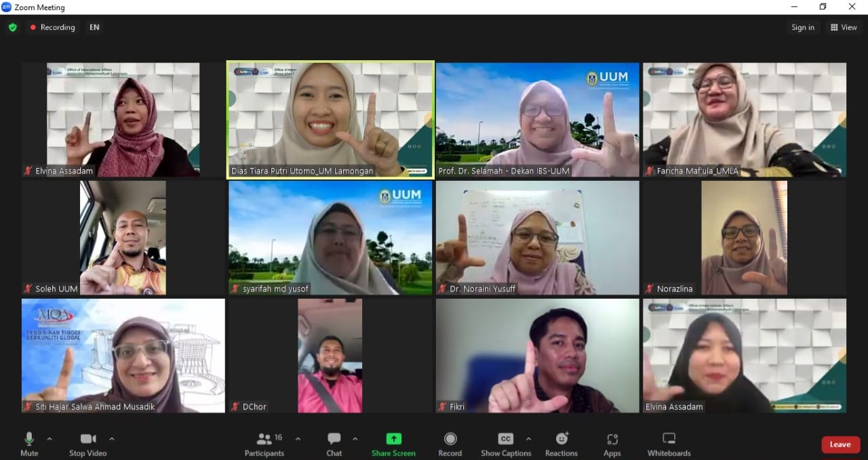Expand the caret next to Participants
The image size is (868, 460).
(298, 438)
